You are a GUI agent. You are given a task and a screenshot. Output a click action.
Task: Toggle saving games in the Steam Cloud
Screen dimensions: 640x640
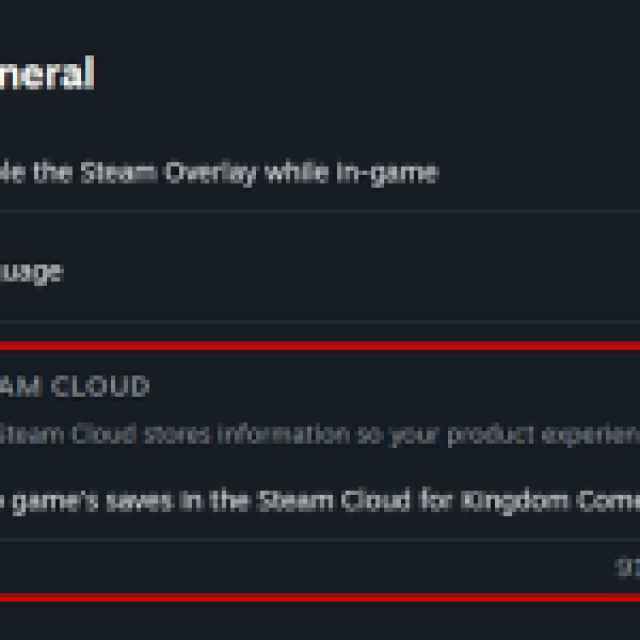point(300,501)
